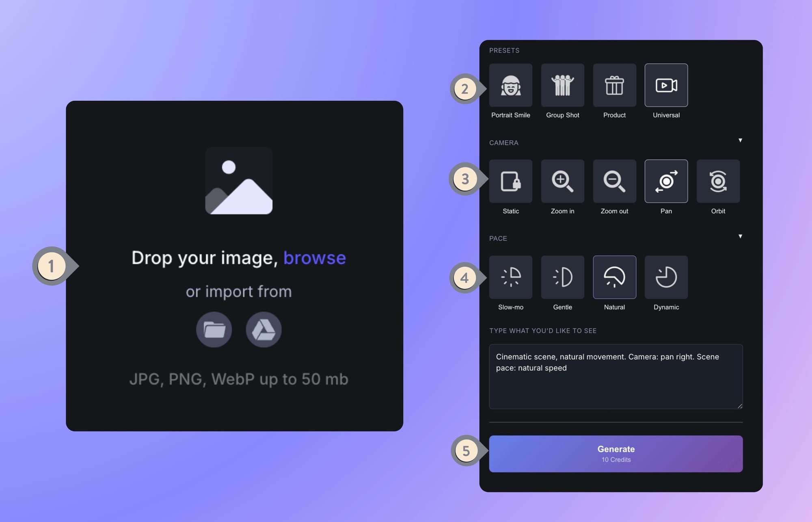The width and height of the screenshot is (812, 522).
Task: Click the browse link to upload
Action: pos(315,258)
